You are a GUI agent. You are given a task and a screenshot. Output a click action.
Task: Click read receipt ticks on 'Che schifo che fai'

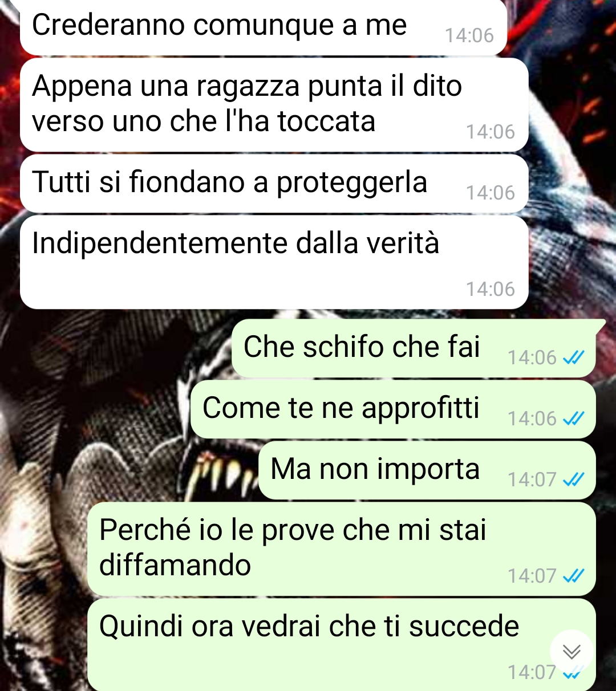click(573, 357)
